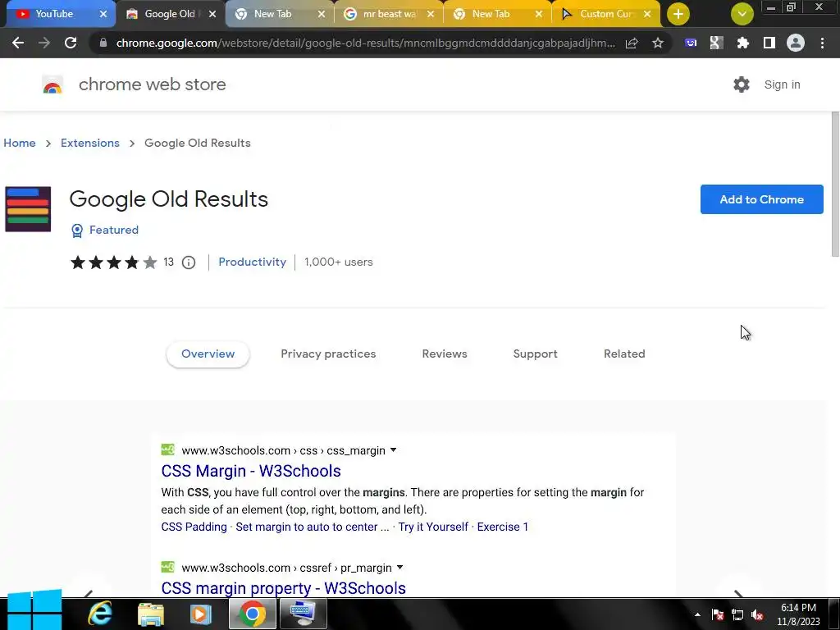This screenshot has height=630, width=840.
Task: Click the Featured badge icon
Action: [x=77, y=231]
